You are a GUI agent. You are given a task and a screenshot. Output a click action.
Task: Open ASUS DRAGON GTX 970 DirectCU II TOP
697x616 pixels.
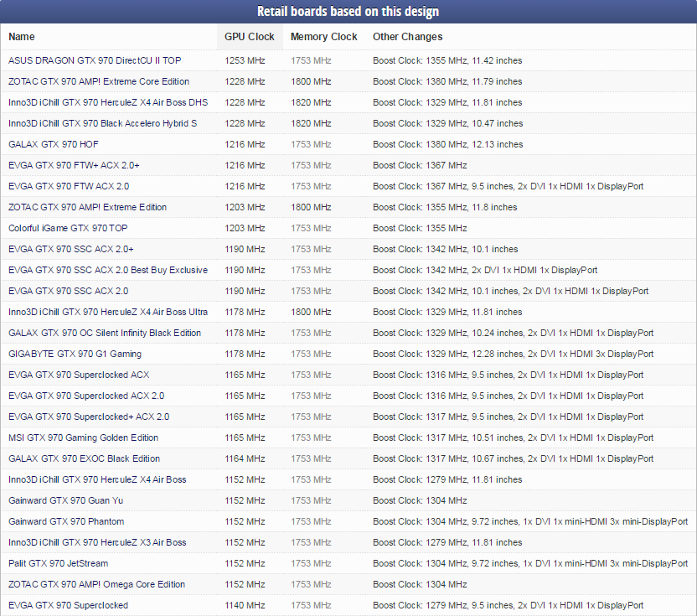pyautogui.click(x=95, y=60)
